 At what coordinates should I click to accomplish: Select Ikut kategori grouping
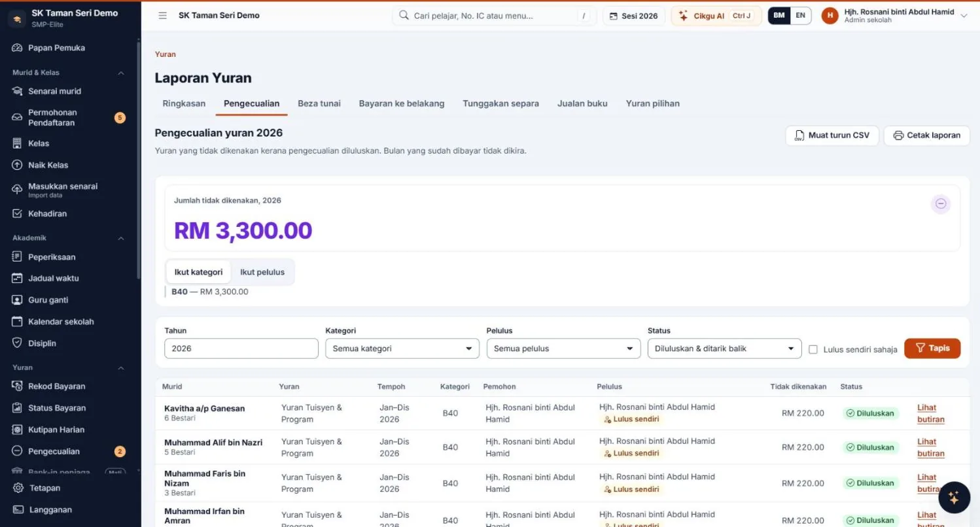click(198, 272)
